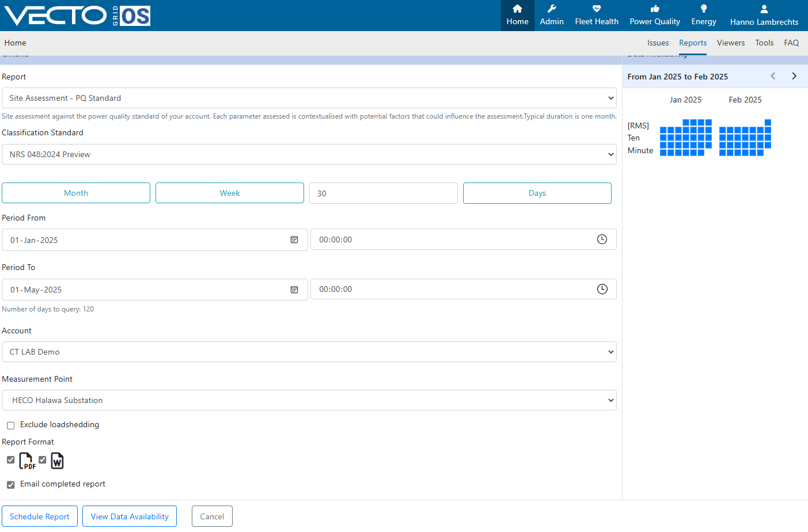The image size is (808, 532).
Task: Click the Word report format icon
Action: (x=57, y=461)
